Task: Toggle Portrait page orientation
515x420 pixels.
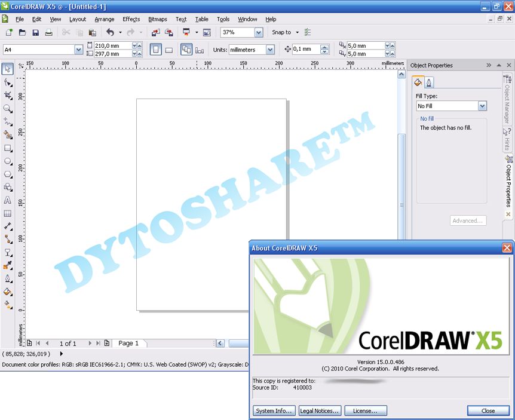Action: pyautogui.click(x=156, y=50)
